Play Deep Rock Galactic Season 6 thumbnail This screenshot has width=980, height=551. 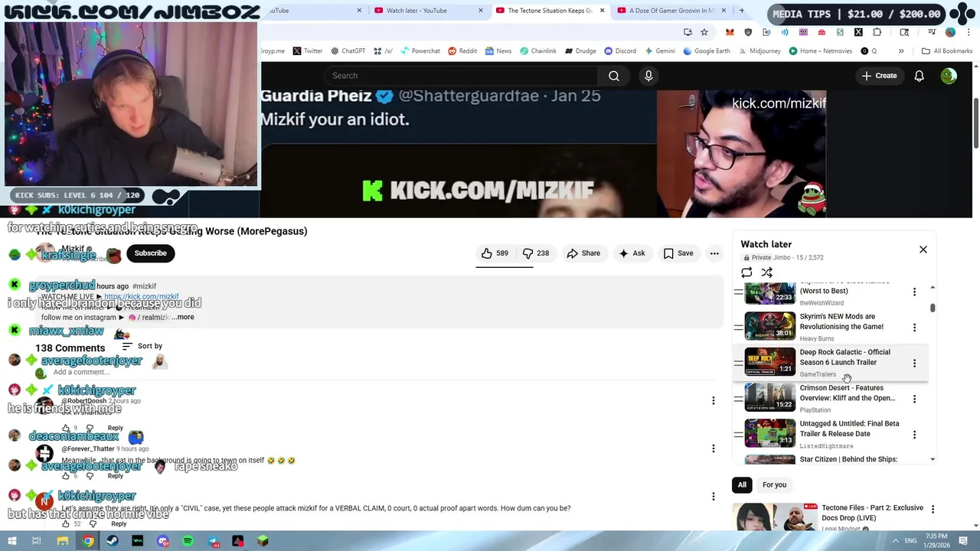click(x=770, y=362)
